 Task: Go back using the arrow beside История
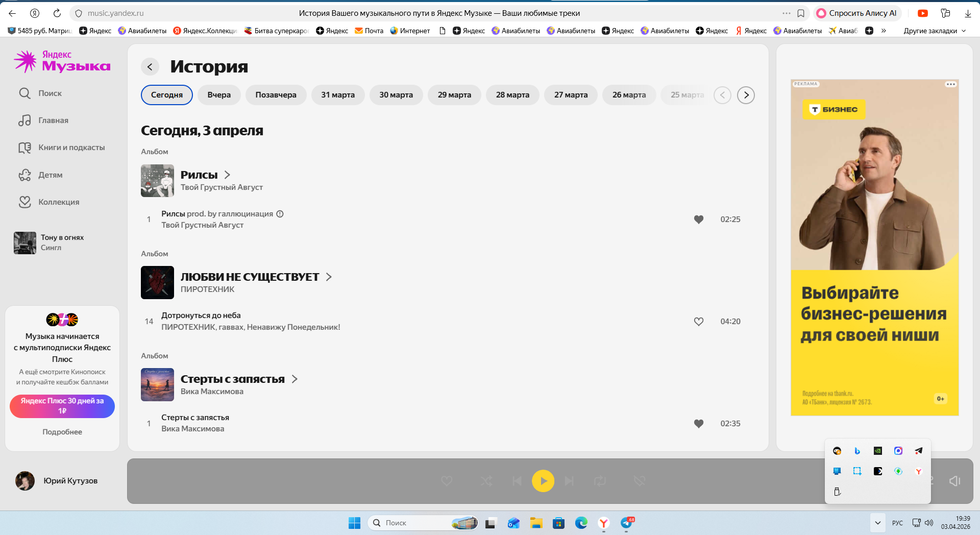(150, 67)
